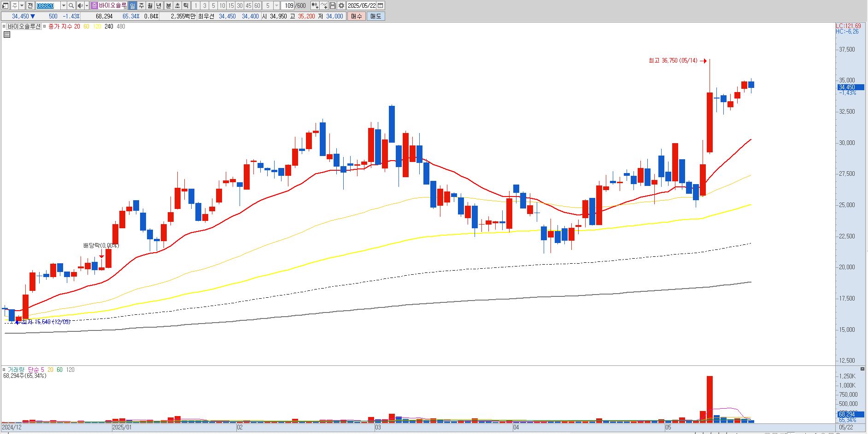Switch to monthly 월 chart period
The height and width of the screenshot is (434, 868).
(150, 6)
